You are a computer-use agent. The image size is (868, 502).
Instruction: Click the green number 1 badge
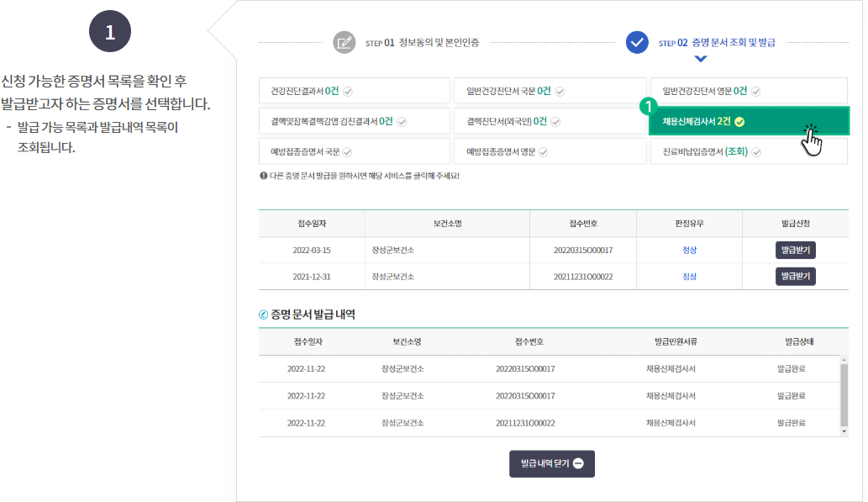(647, 107)
